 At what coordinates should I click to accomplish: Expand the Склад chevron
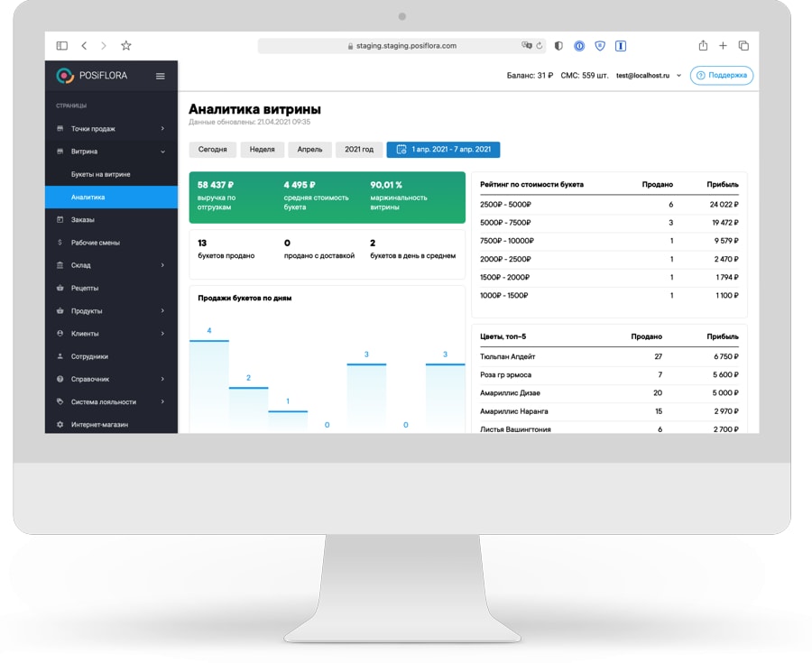(x=162, y=265)
